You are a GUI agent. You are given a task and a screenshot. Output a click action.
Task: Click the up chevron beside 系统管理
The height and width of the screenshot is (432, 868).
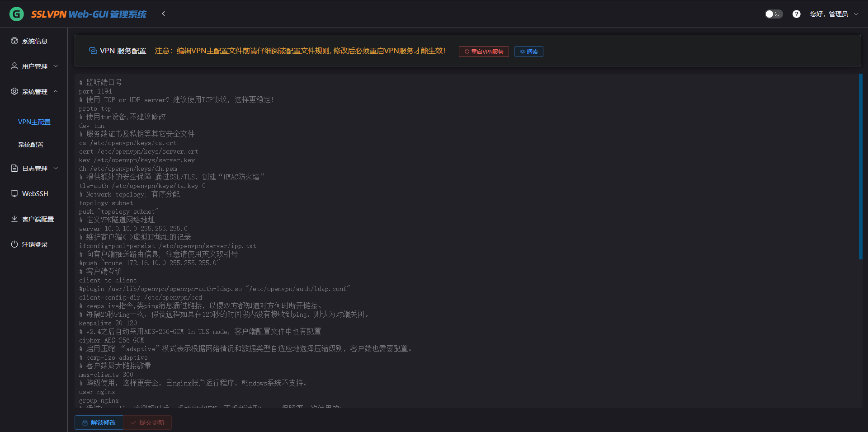(56, 91)
